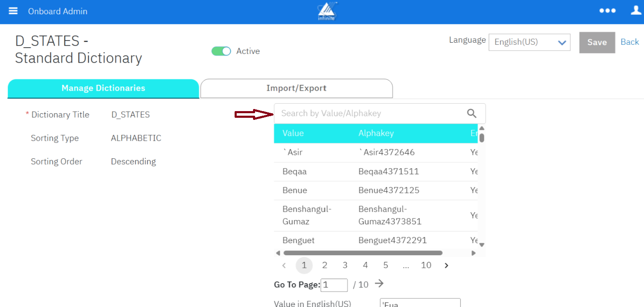
Task: Toggle the Active switch off
Action: pyautogui.click(x=221, y=51)
